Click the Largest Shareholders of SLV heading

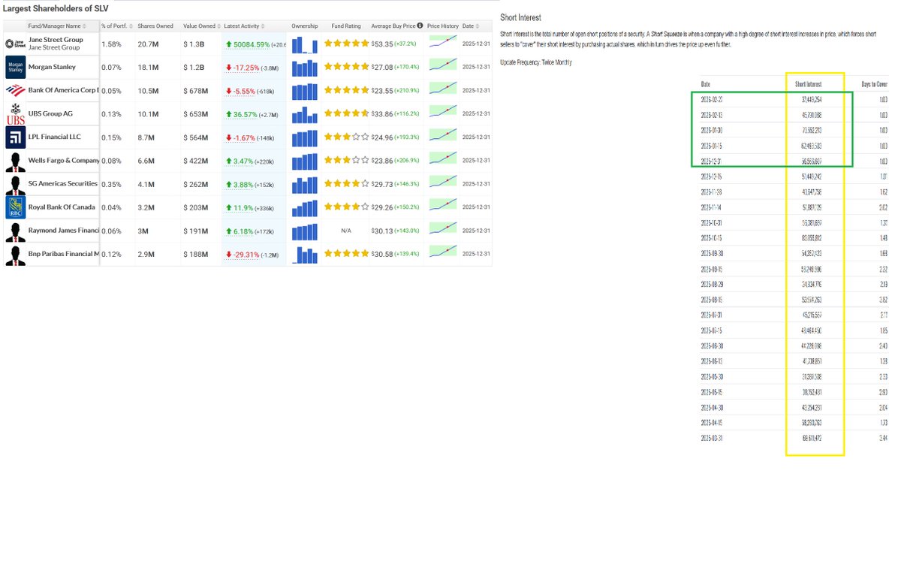pyautogui.click(x=56, y=7)
